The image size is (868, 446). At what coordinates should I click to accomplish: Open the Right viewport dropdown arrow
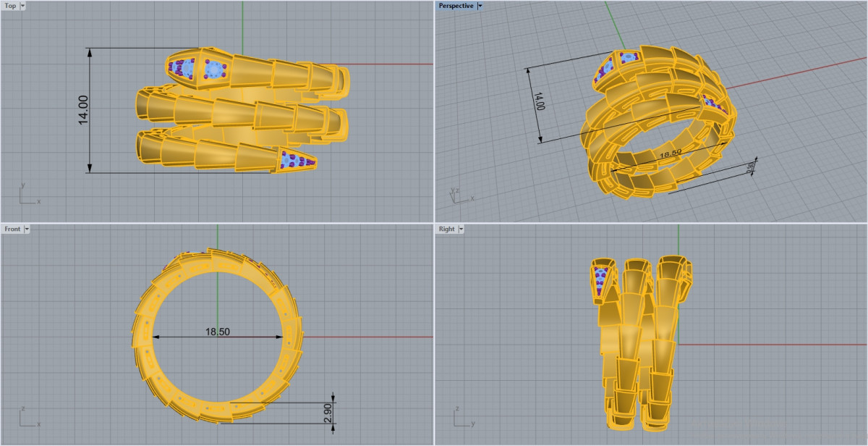pyautogui.click(x=461, y=229)
